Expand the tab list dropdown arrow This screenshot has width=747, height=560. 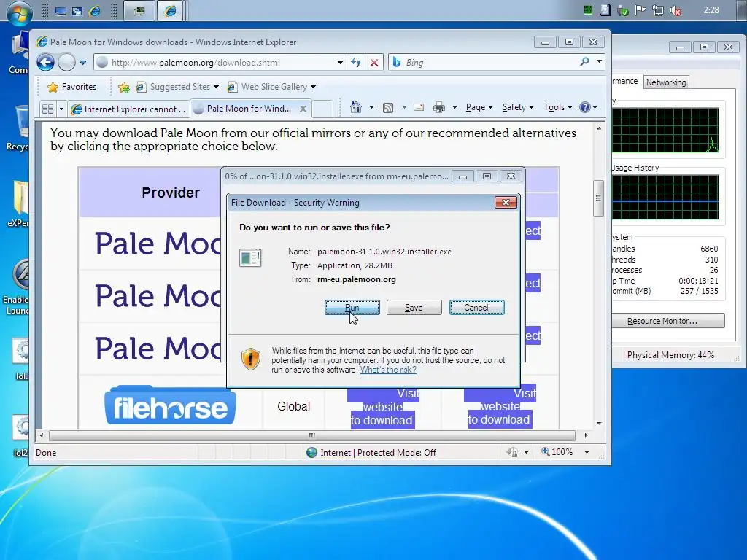(x=61, y=109)
